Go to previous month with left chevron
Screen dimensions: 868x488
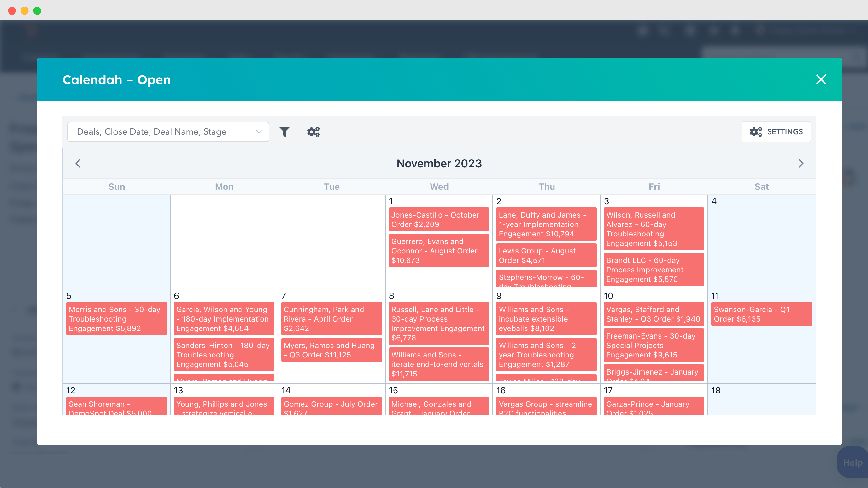[x=78, y=163]
